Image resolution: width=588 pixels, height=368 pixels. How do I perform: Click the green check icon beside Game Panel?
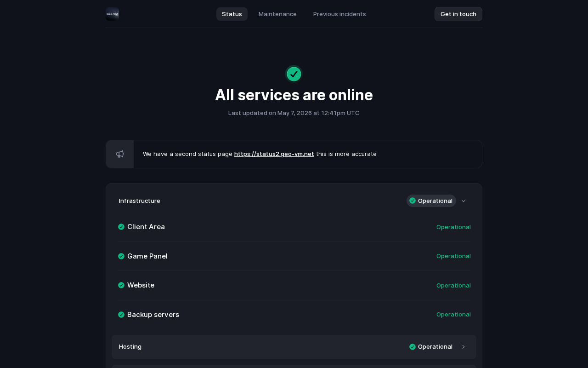121,256
